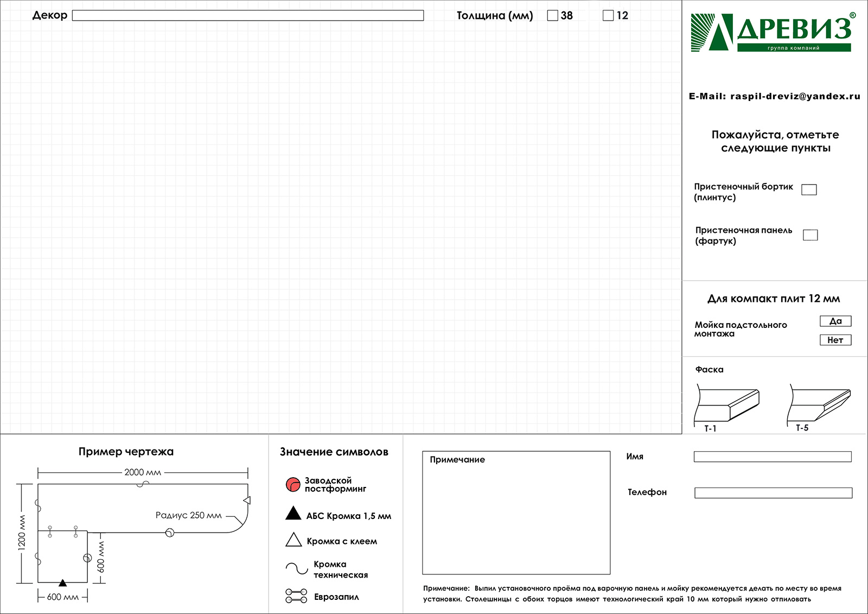Focus the Телефон text field
This screenshot has height=614, width=868.
coord(773,493)
